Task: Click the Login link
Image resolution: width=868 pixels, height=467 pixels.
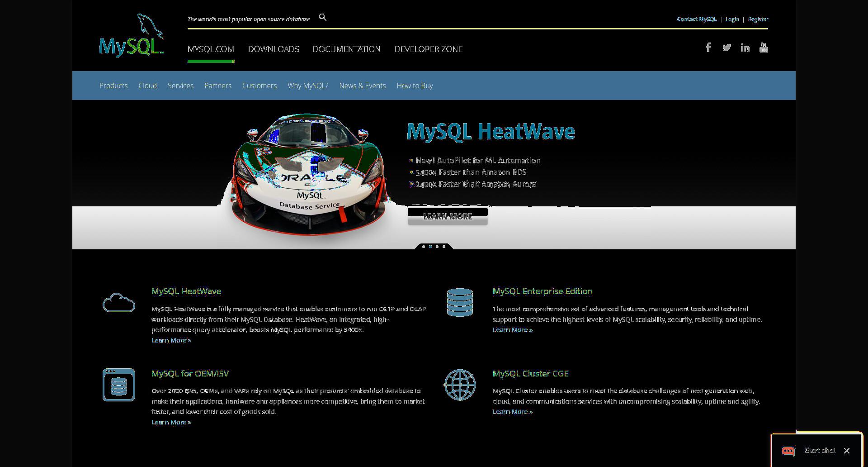Action: coord(732,19)
